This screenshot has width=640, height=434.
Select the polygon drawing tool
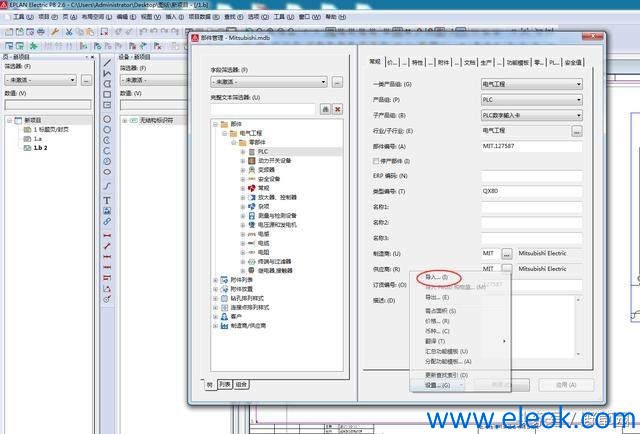tap(107, 84)
